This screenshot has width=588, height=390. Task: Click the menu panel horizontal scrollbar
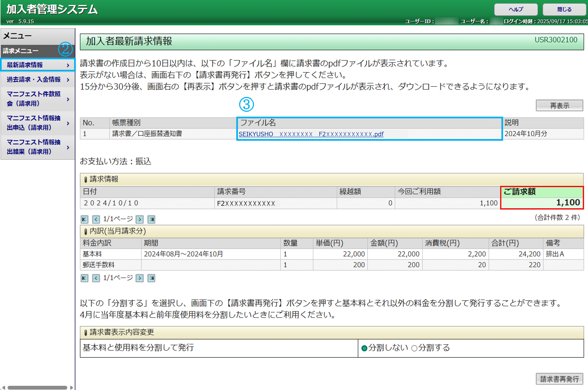tap(37, 388)
